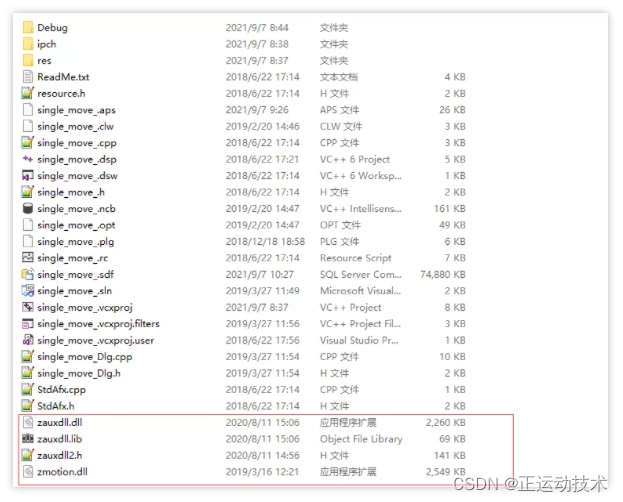Viewport: 623px width, 502px height.
Task: Select file name single_move_Dlg.cpp
Action: 85,357
